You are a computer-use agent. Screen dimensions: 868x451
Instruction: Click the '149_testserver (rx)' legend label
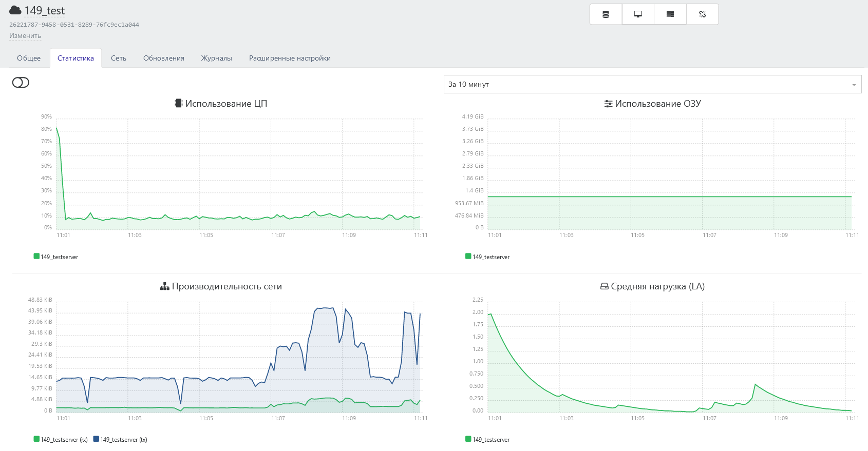point(64,440)
